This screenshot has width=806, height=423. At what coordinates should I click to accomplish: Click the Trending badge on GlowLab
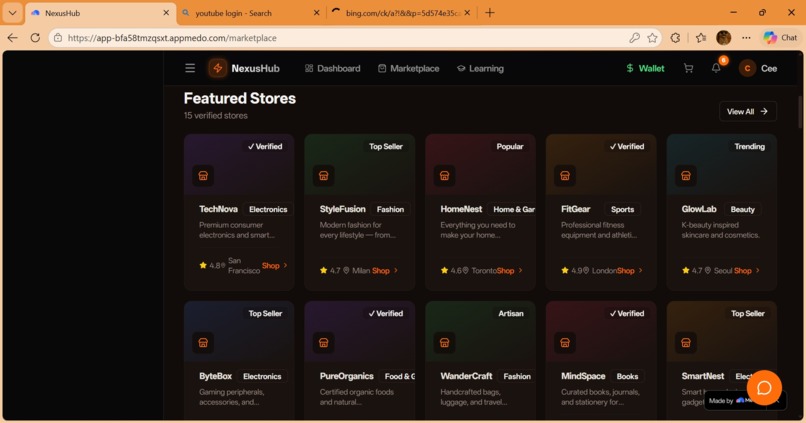point(749,146)
